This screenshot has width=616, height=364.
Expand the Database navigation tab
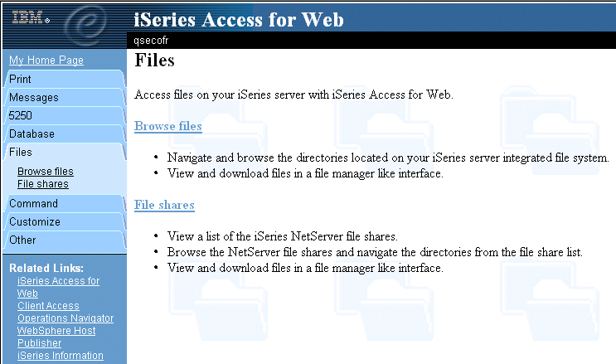(x=65, y=133)
